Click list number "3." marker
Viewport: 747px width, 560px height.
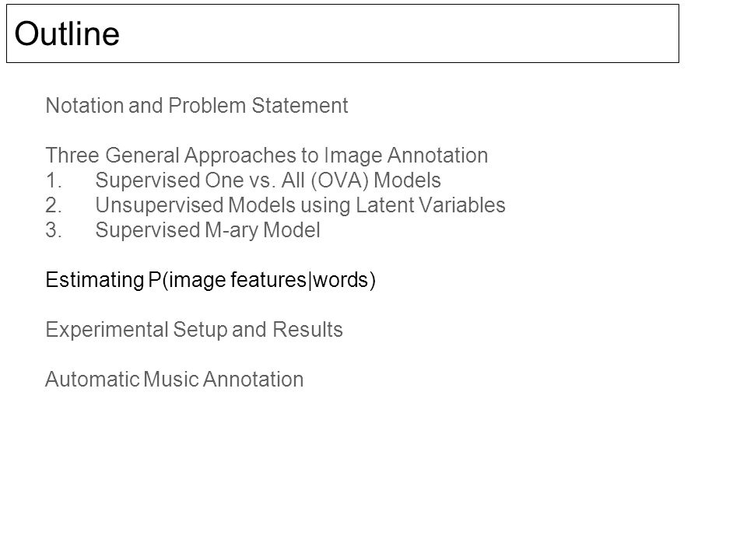click(54, 230)
